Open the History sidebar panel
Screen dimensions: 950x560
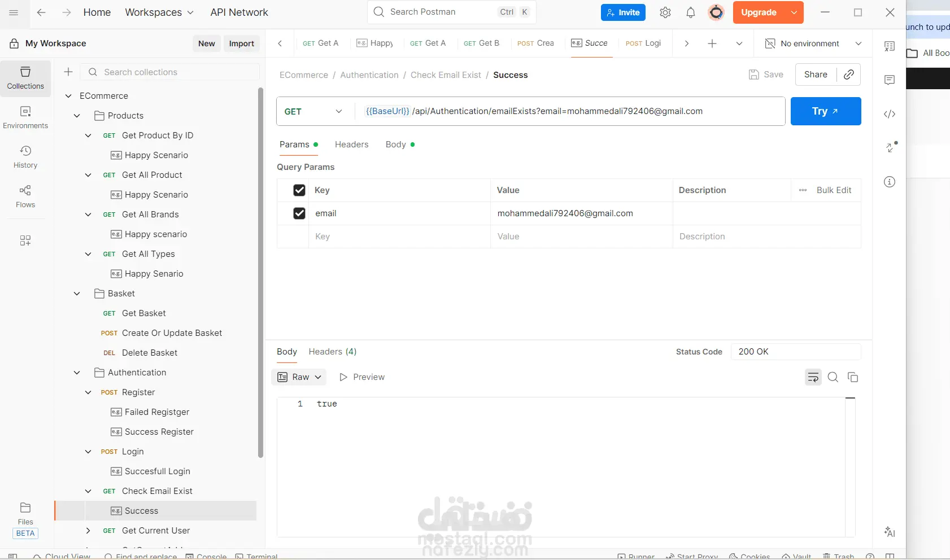25,157
